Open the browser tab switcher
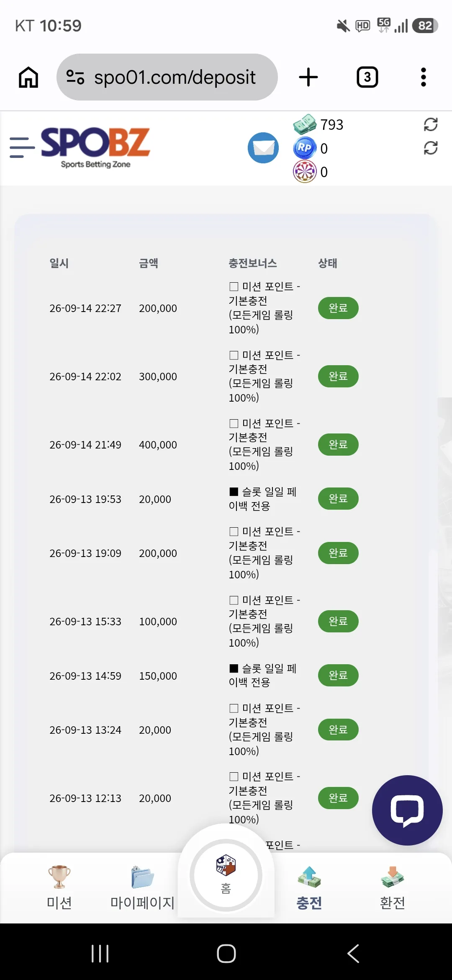Screen dimensions: 452x980 (x=367, y=77)
